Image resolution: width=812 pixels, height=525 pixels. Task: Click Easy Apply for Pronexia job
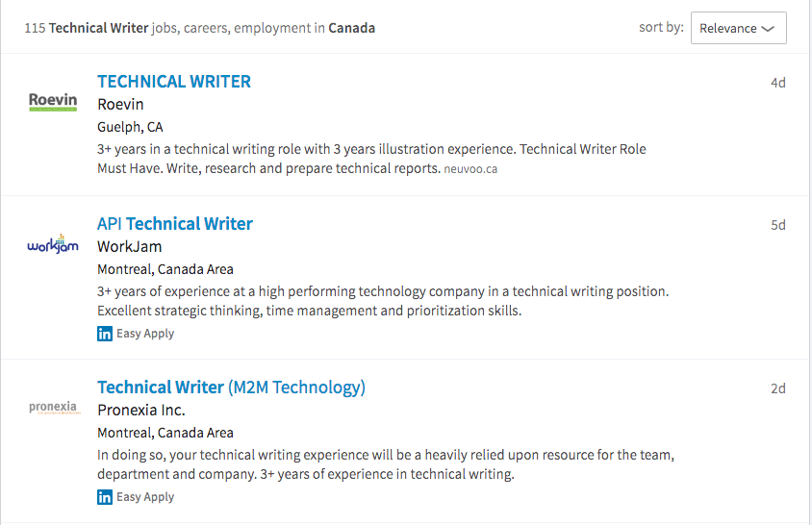pyautogui.click(x=145, y=497)
